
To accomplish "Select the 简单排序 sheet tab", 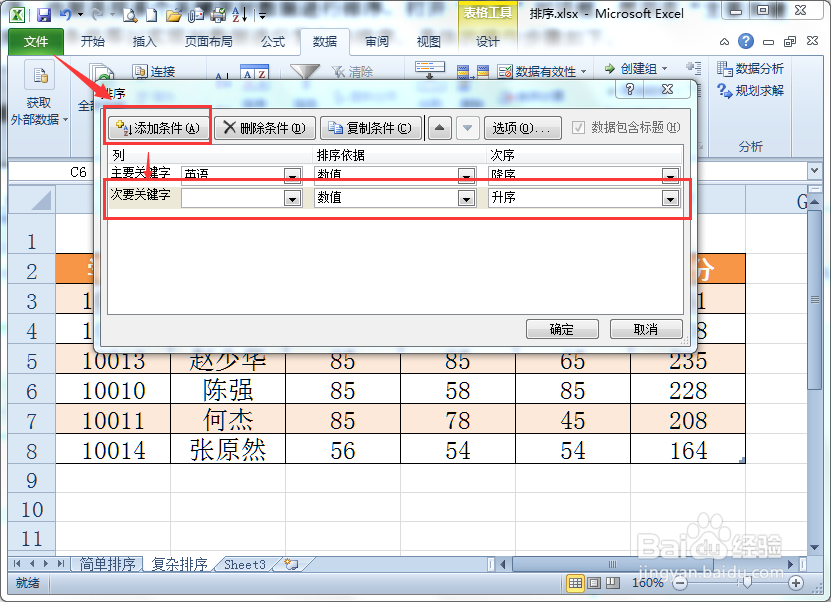I will point(107,564).
